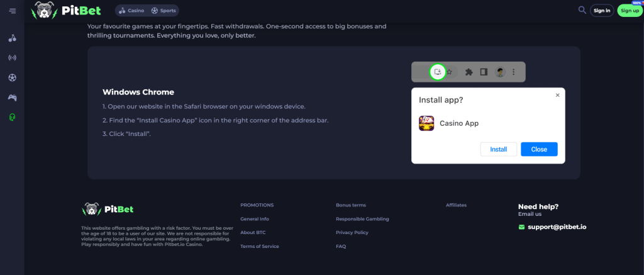
Task: Select the soccer ball sports sidebar icon
Action: click(x=12, y=77)
